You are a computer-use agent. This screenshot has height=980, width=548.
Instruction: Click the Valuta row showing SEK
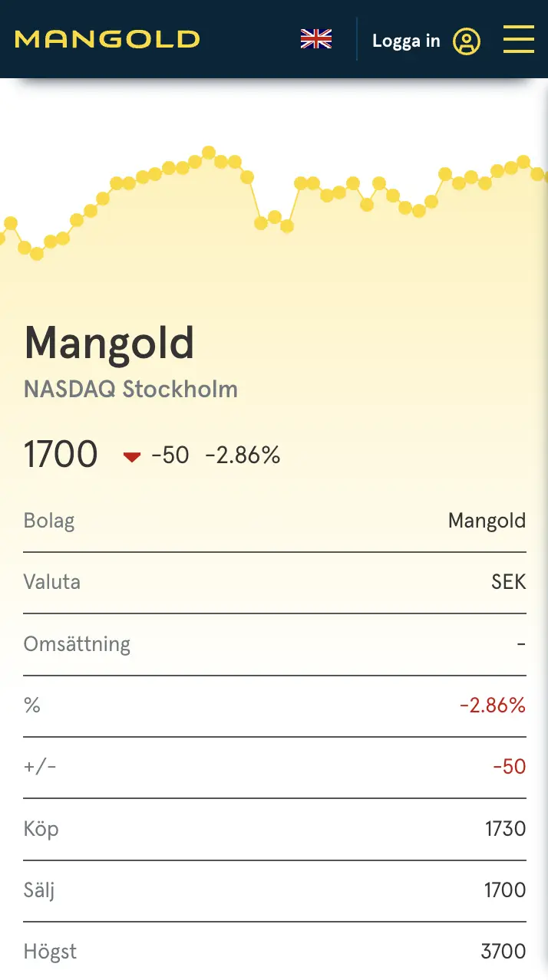[x=274, y=582]
